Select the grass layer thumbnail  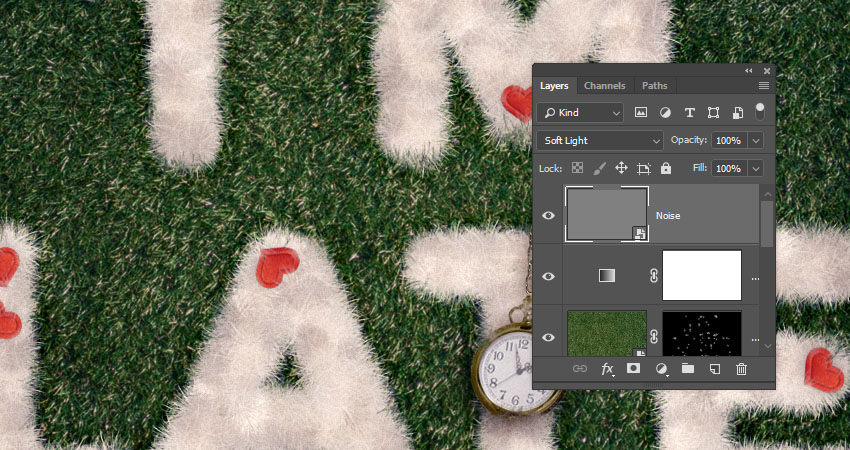click(607, 333)
